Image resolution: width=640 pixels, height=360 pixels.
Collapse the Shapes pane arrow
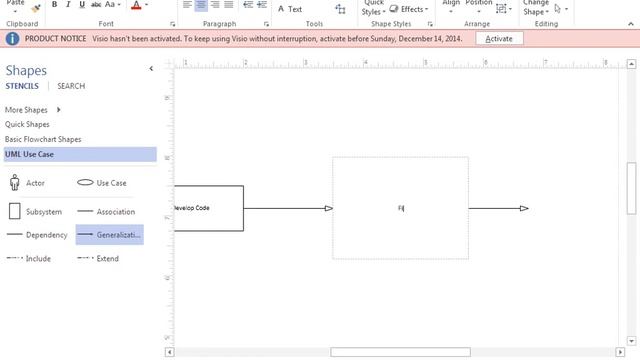pos(151,69)
